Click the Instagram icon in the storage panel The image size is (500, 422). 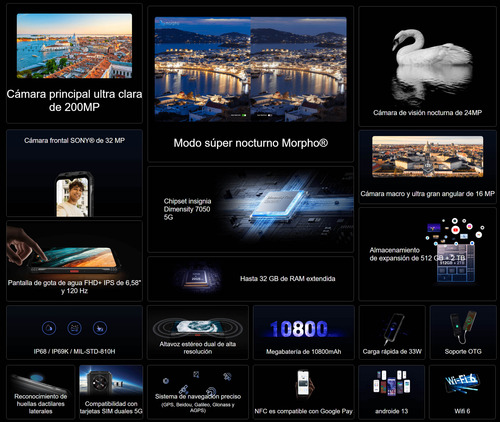pos(469,226)
